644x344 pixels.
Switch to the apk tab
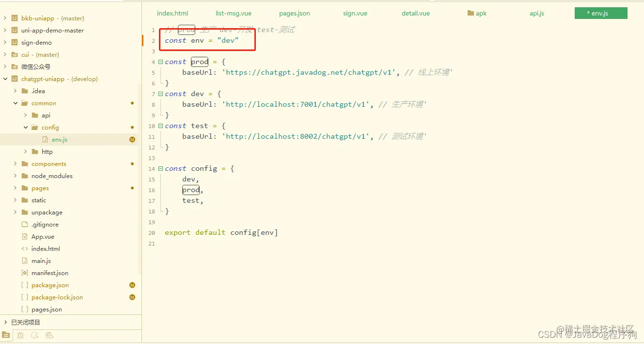click(477, 13)
